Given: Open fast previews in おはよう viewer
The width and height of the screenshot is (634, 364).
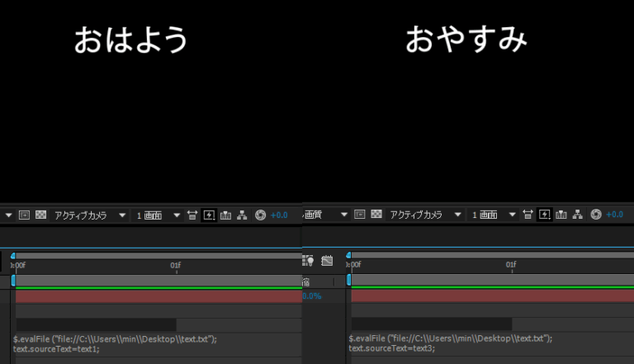Looking at the screenshot, I should [x=209, y=215].
